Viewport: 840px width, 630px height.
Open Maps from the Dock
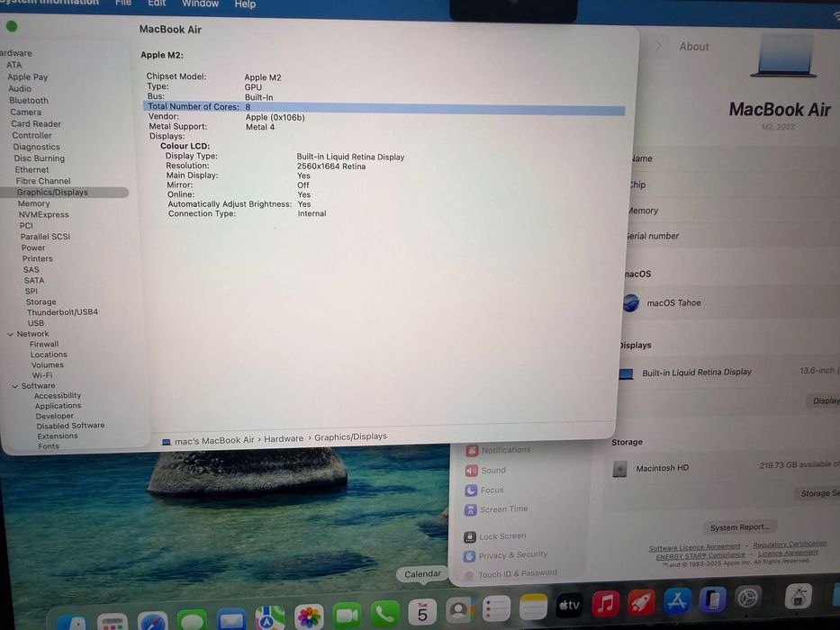(x=270, y=617)
